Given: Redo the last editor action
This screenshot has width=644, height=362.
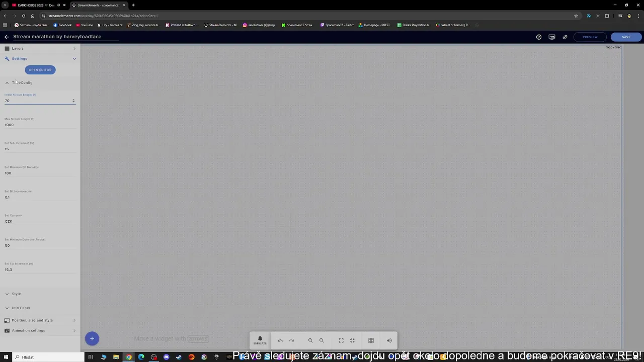Looking at the screenshot, I should point(291,340).
